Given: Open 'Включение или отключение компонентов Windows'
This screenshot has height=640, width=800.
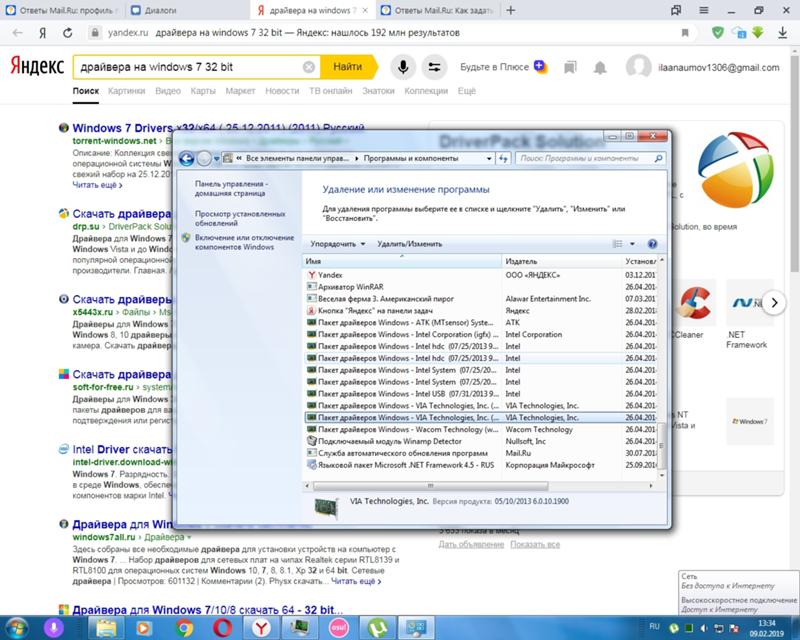Looking at the screenshot, I should pyautogui.click(x=244, y=242).
